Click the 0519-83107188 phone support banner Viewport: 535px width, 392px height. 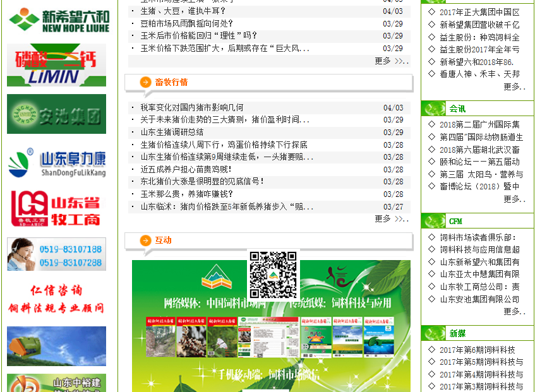(56, 254)
